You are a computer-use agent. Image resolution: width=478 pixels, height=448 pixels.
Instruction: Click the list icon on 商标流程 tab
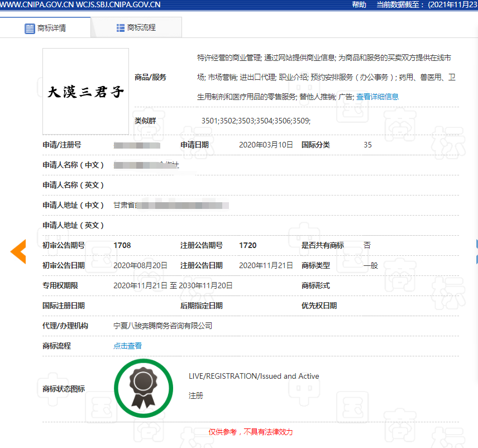pyautogui.click(x=121, y=27)
